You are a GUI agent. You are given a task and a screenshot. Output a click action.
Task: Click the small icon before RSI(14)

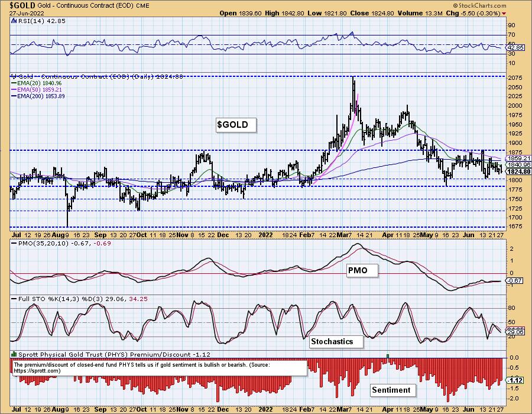point(14,21)
